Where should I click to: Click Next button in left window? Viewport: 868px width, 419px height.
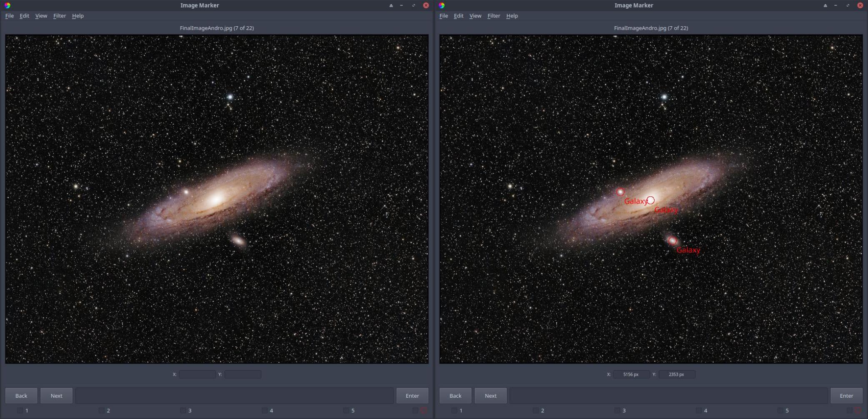pos(56,396)
